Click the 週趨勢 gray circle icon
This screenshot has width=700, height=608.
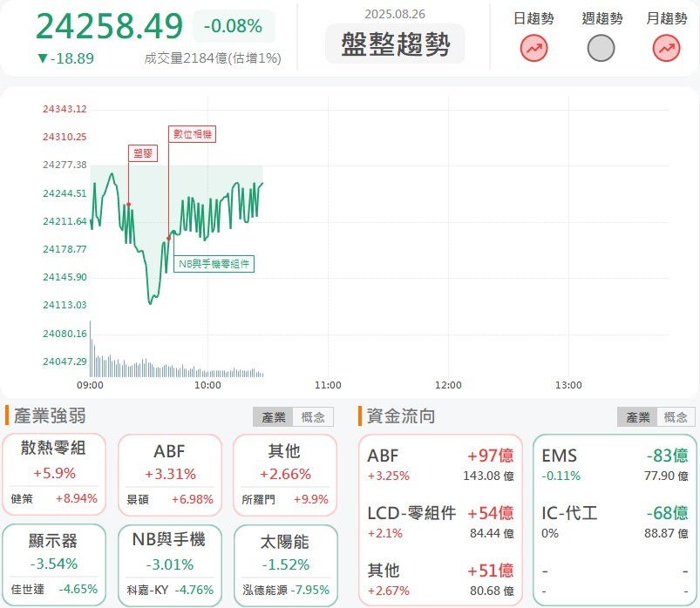[600, 48]
